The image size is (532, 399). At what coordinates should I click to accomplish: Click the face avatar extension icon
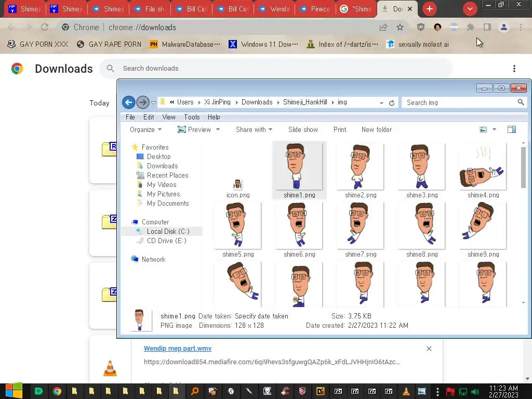point(437,27)
